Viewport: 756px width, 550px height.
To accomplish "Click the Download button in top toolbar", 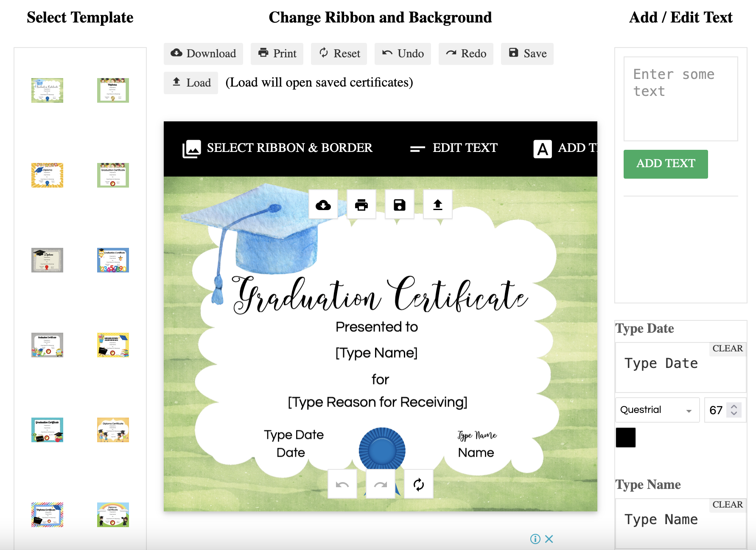I will [x=203, y=53].
